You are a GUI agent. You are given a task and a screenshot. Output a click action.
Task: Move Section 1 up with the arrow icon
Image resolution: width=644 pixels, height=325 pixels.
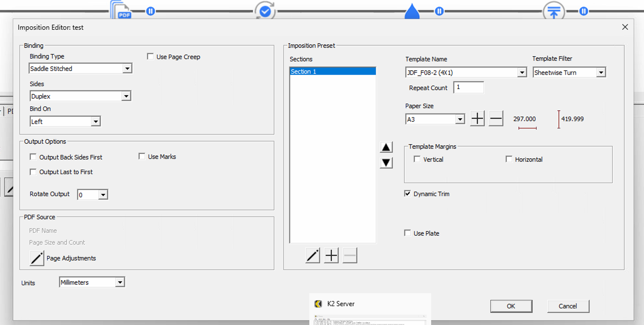click(386, 147)
